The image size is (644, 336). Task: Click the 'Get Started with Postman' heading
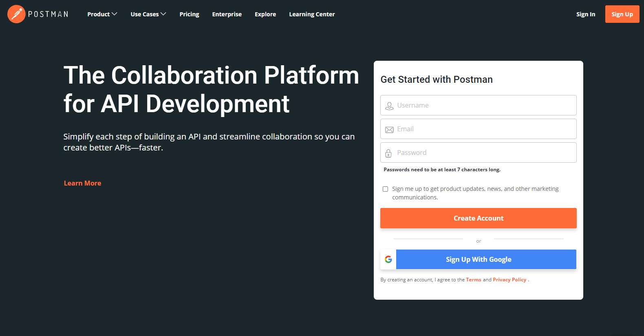pos(437,80)
